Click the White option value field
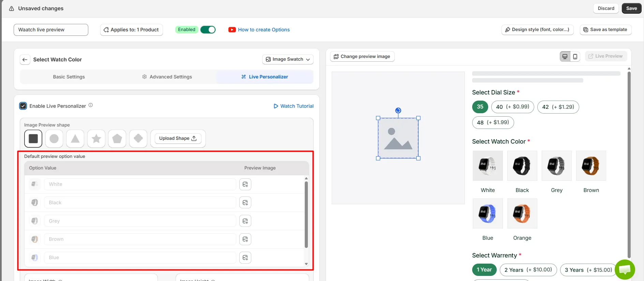 [140, 184]
